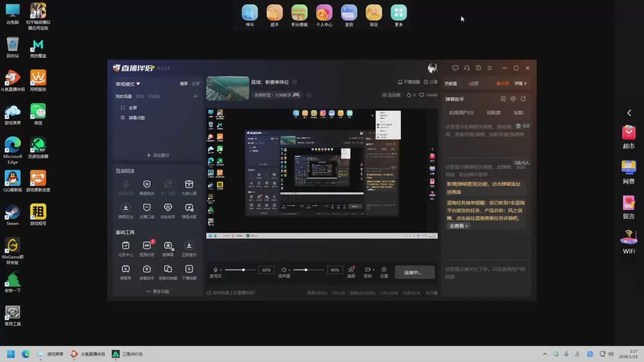Select the 全屏 source in scene list
Screen dimensions: 644x362
tap(132, 108)
